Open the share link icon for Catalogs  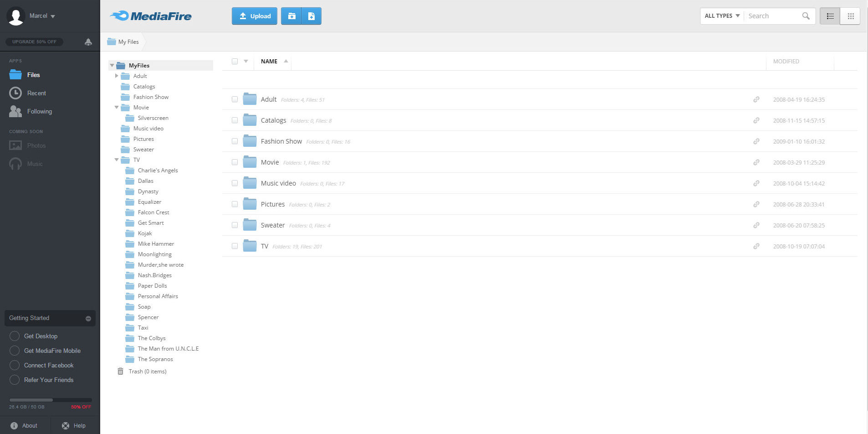[x=756, y=120]
